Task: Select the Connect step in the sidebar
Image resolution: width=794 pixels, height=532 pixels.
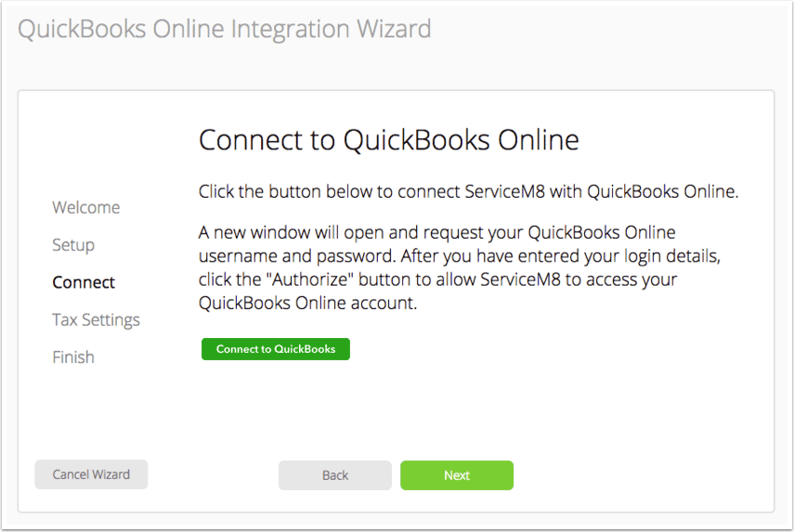Action: click(x=84, y=282)
